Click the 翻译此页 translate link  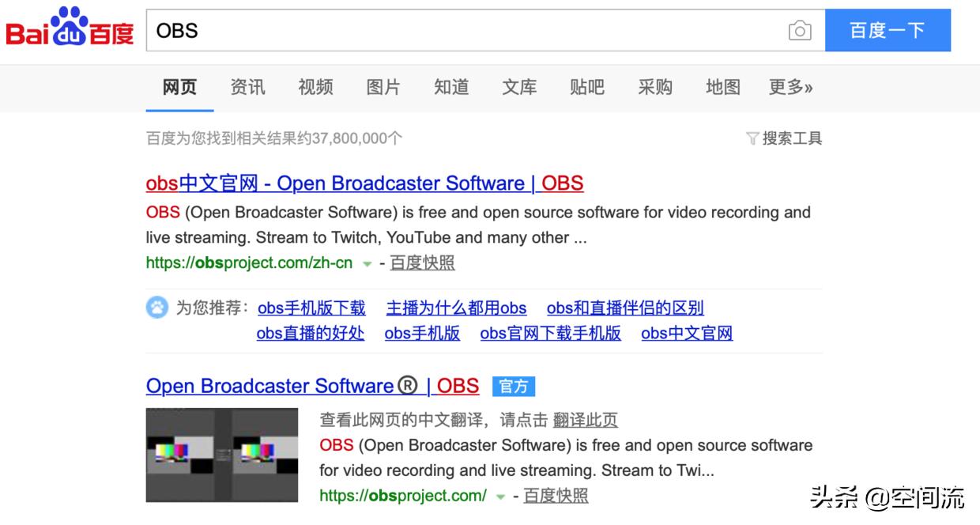(586, 420)
